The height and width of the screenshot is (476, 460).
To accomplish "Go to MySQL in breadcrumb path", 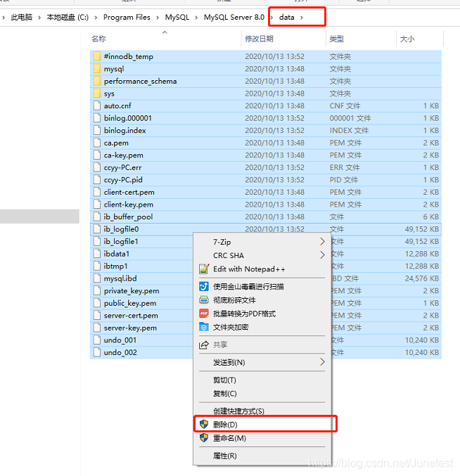I will pos(177,18).
